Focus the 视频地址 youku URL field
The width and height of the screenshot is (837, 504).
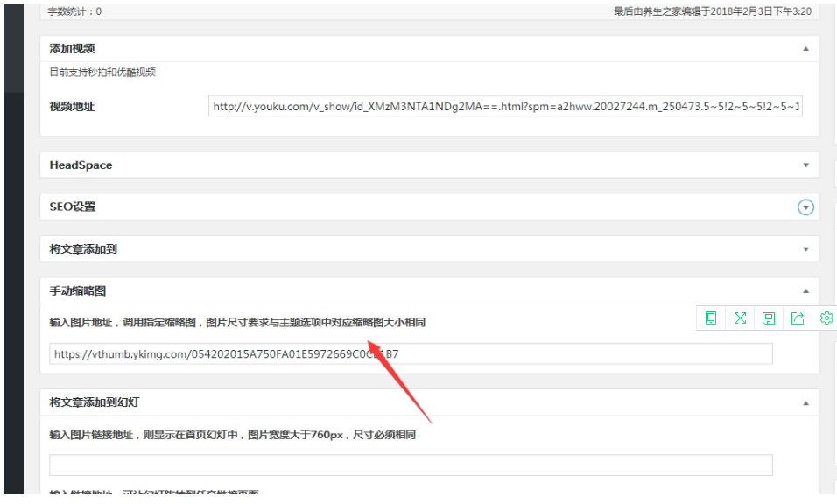(x=505, y=107)
